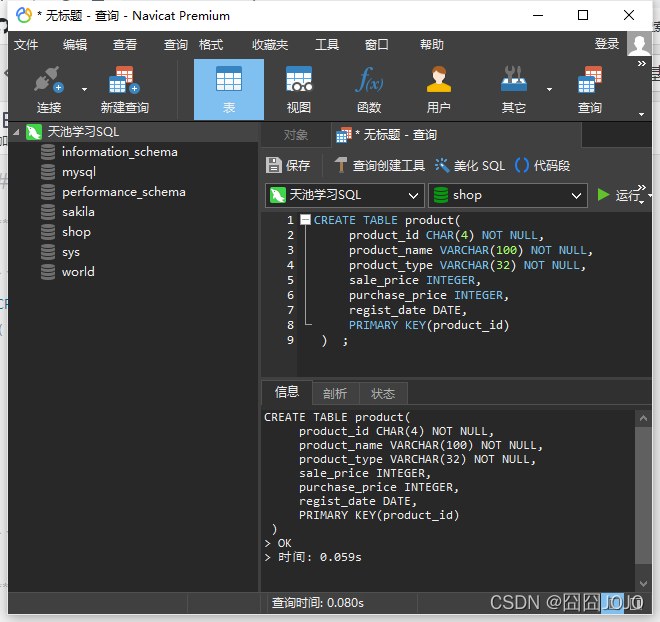Click the message panel scrollbar thumb
The width and height of the screenshot is (660, 622).
(643, 495)
